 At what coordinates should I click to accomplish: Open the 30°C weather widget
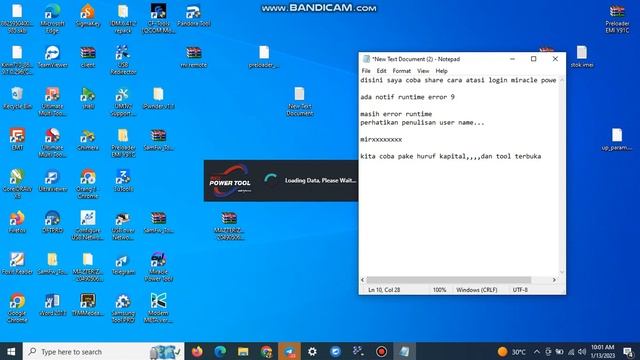tap(512, 351)
